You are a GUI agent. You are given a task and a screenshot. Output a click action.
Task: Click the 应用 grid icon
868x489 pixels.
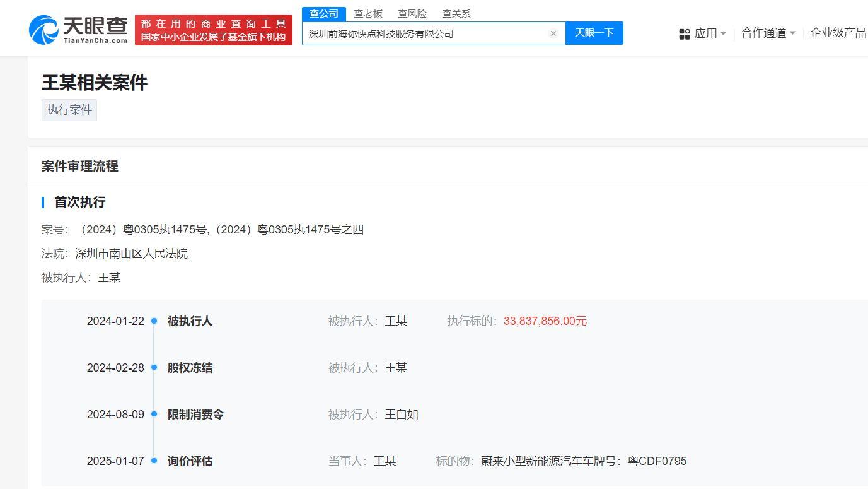(x=685, y=33)
